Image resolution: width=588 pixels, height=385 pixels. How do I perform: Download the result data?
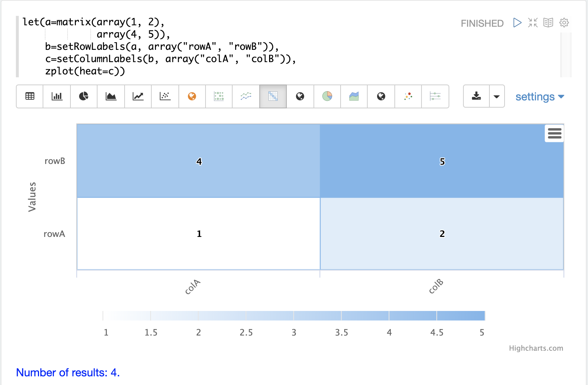coord(476,96)
